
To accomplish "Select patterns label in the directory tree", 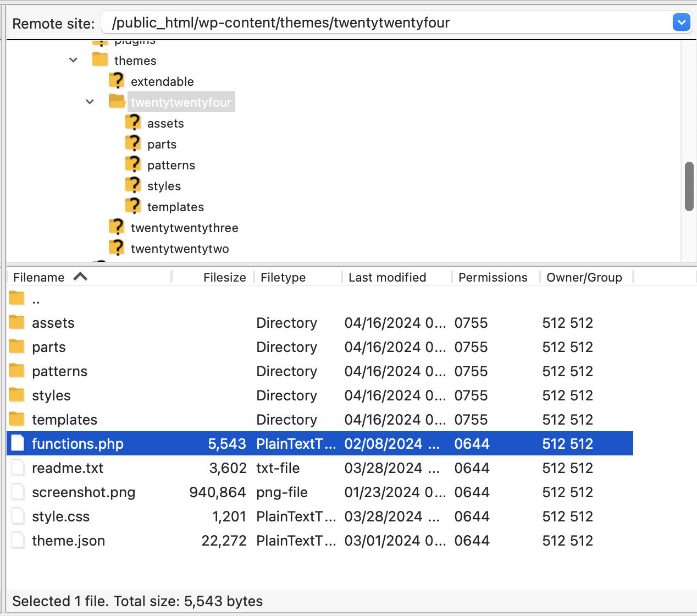I will tap(171, 165).
